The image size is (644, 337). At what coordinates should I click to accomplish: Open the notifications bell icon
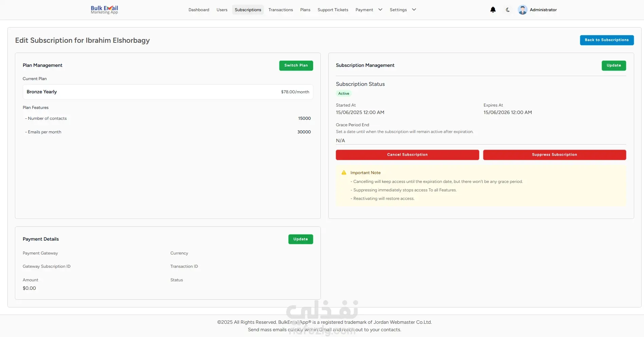click(493, 10)
